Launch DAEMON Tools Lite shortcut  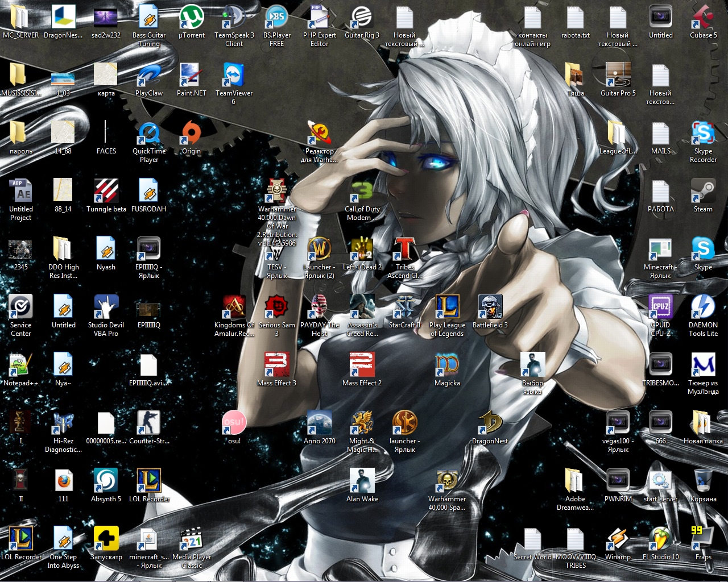click(x=704, y=307)
